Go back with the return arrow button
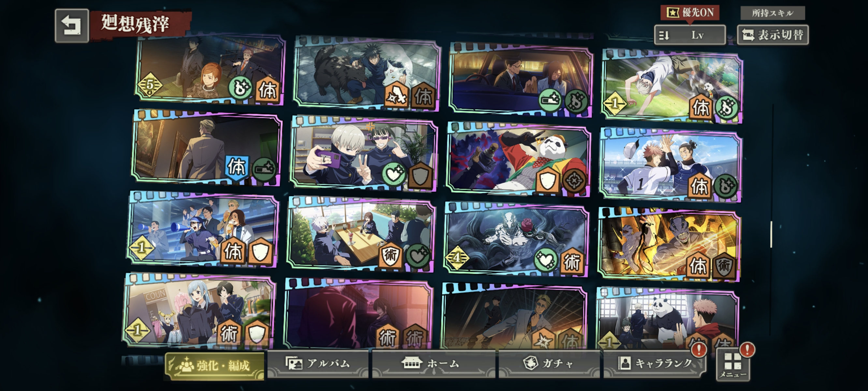The image size is (868, 391). click(72, 26)
